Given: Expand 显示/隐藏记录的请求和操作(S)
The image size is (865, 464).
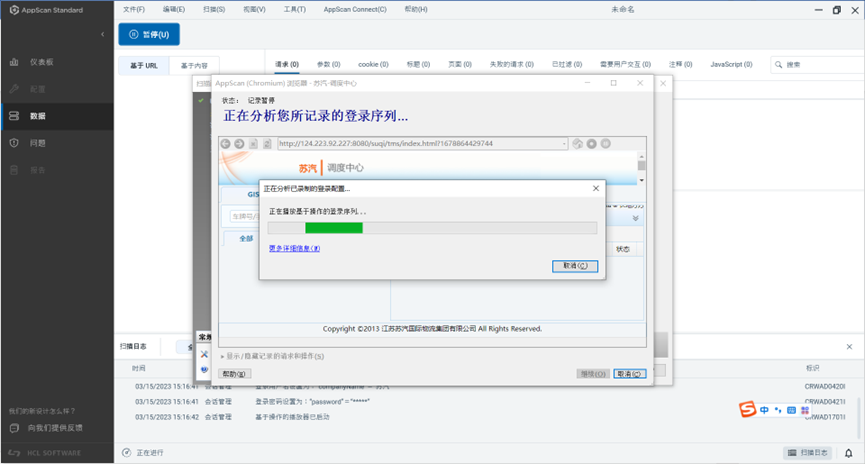Looking at the screenshot, I should point(273,356).
